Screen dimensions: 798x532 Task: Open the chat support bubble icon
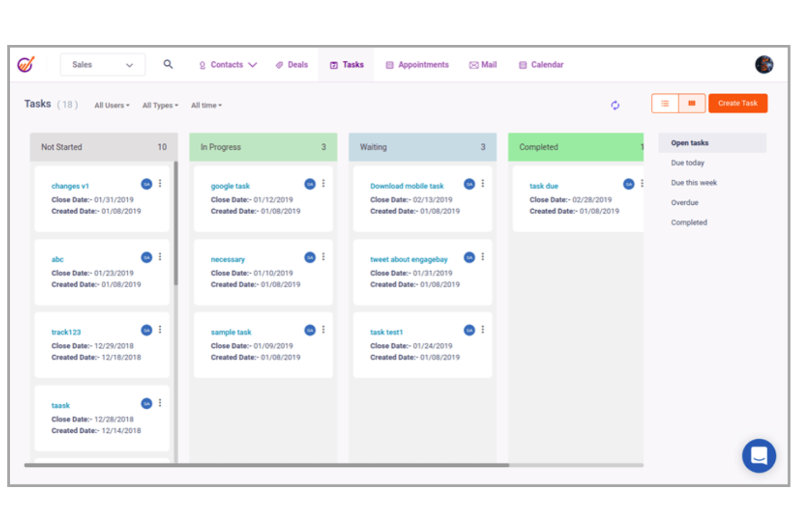(x=759, y=455)
